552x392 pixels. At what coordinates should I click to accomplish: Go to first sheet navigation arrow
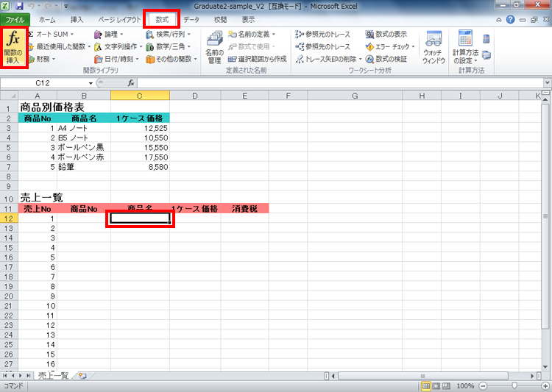point(4,376)
